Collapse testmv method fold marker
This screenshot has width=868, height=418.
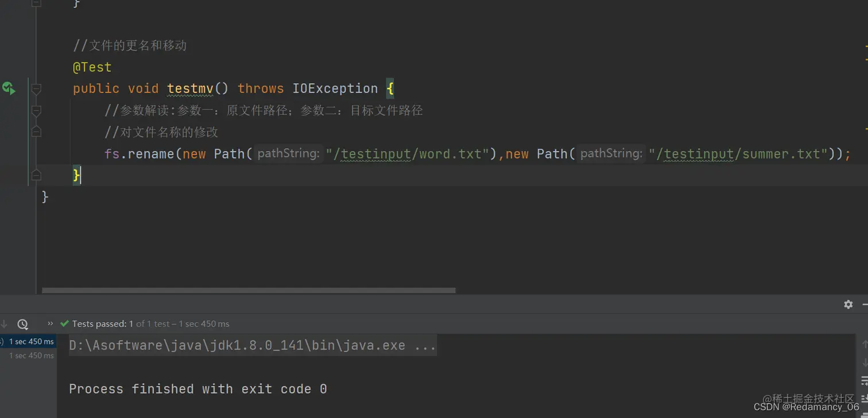(x=36, y=89)
